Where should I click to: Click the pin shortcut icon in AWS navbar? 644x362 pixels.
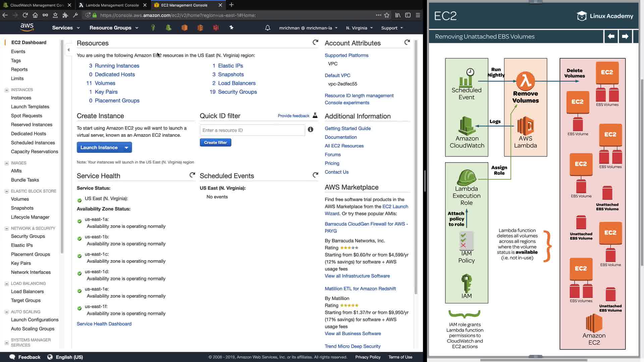231,28
